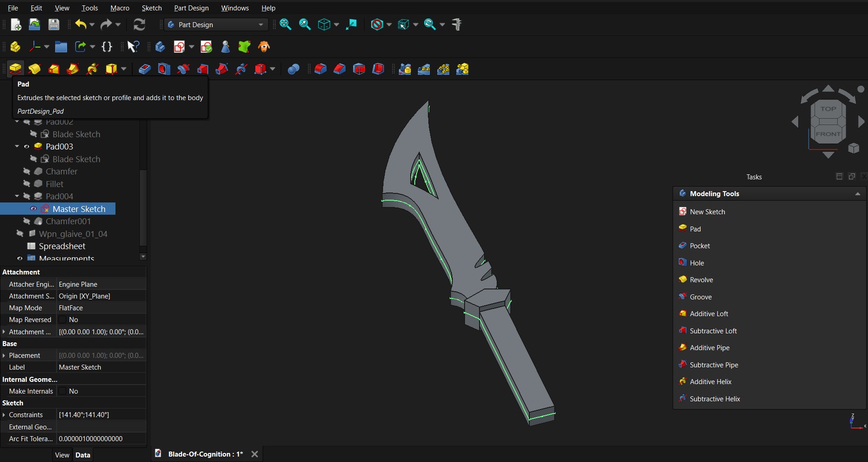Image resolution: width=868 pixels, height=462 pixels.
Task: Expand the Constraints property row
Action: click(4, 415)
